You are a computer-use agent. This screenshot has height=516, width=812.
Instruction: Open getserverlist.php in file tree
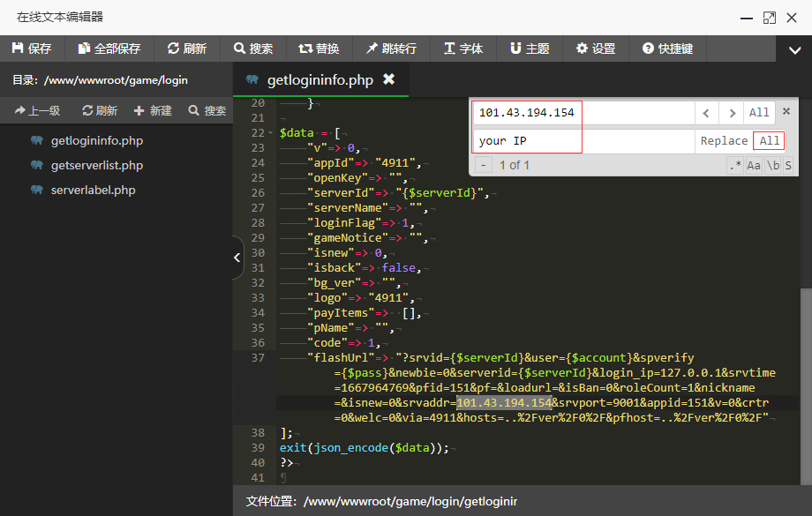click(96, 165)
